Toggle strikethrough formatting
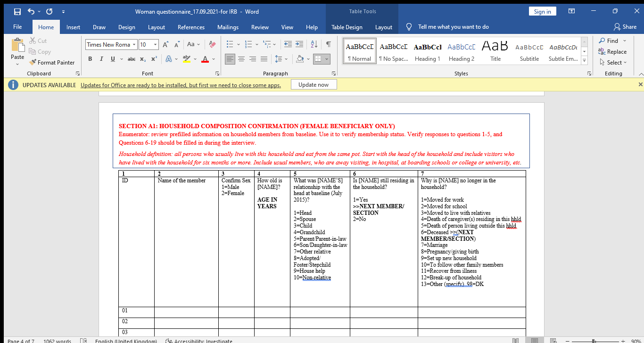Image resolution: width=644 pixels, height=343 pixels. click(x=132, y=59)
